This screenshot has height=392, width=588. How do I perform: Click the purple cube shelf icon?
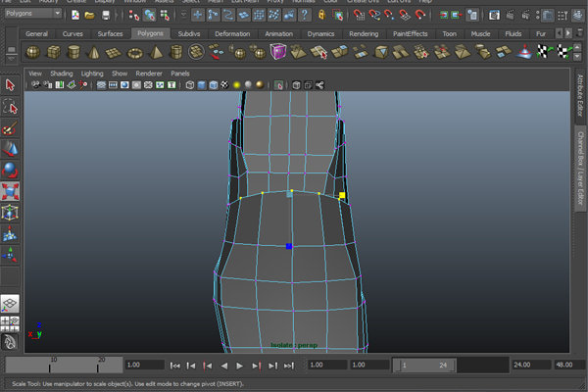278,52
